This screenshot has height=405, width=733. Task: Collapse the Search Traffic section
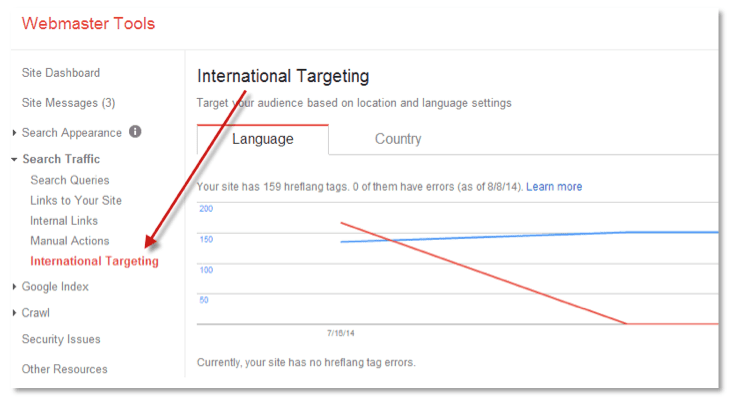pyautogui.click(x=60, y=159)
